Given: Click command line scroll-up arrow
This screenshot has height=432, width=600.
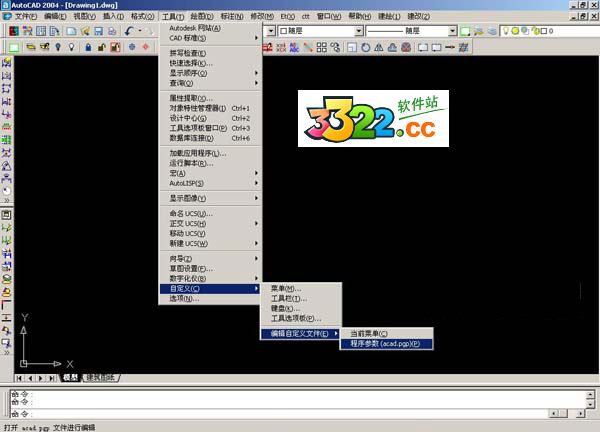Looking at the screenshot, I should [x=590, y=394].
